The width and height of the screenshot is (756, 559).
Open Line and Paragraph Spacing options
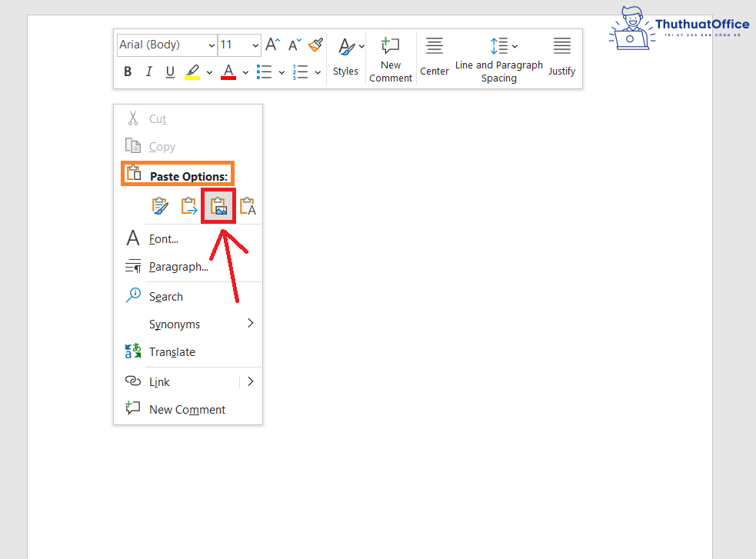(x=499, y=60)
